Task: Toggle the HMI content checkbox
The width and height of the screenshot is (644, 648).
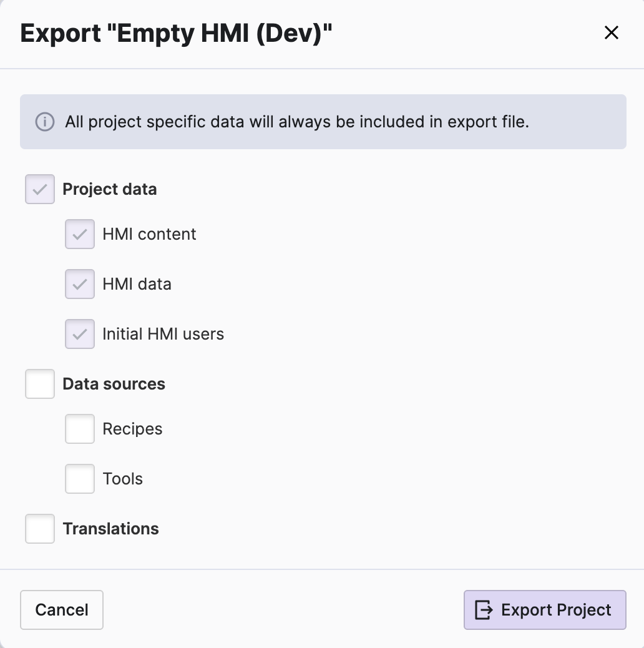Action: tap(80, 234)
